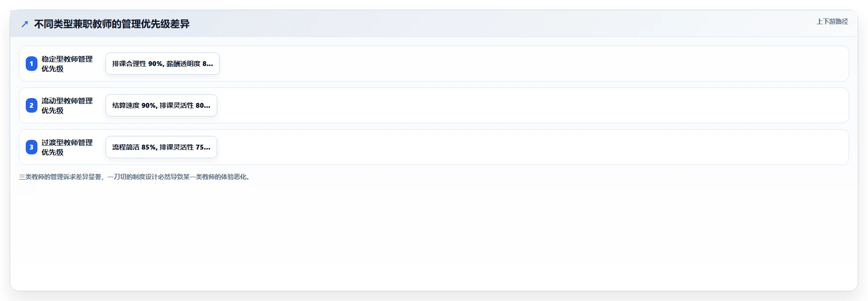Image resolution: width=868 pixels, height=301 pixels.
Task: Click the footnote starting with 三类教师的管理诉求
Action: [135, 177]
